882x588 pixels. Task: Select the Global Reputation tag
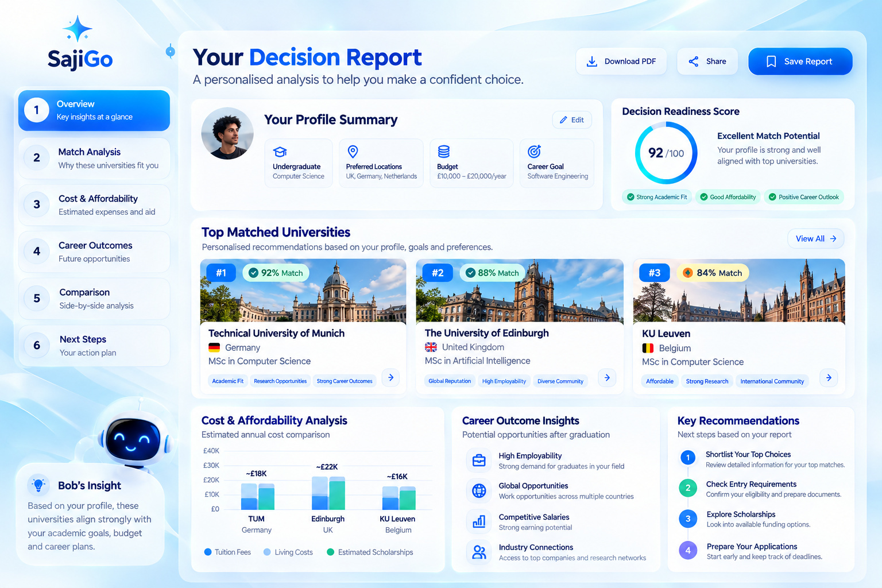[450, 381]
